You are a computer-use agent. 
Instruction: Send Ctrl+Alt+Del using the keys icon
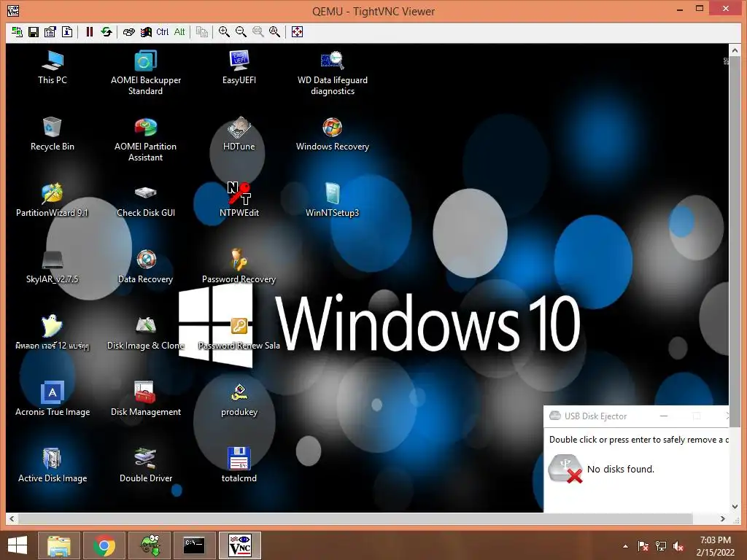[128, 32]
